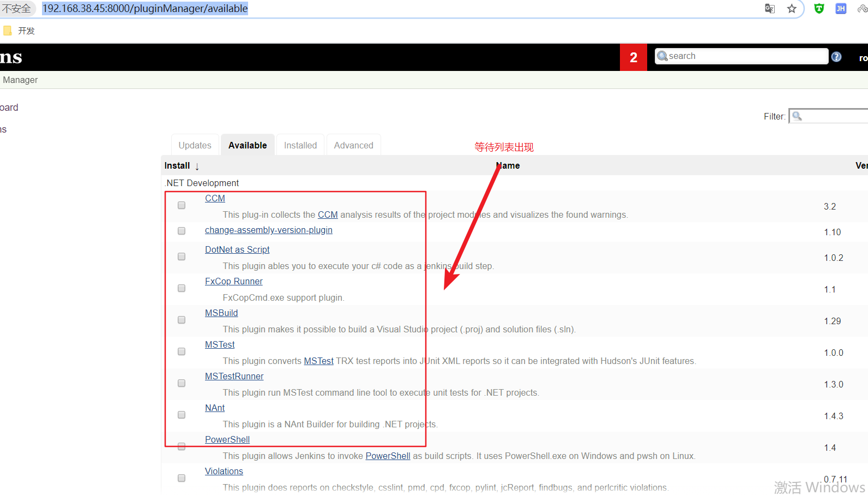Viewport: 868px width, 495px height.
Task: Open the CCM plugin link
Action: pos(215,198)
